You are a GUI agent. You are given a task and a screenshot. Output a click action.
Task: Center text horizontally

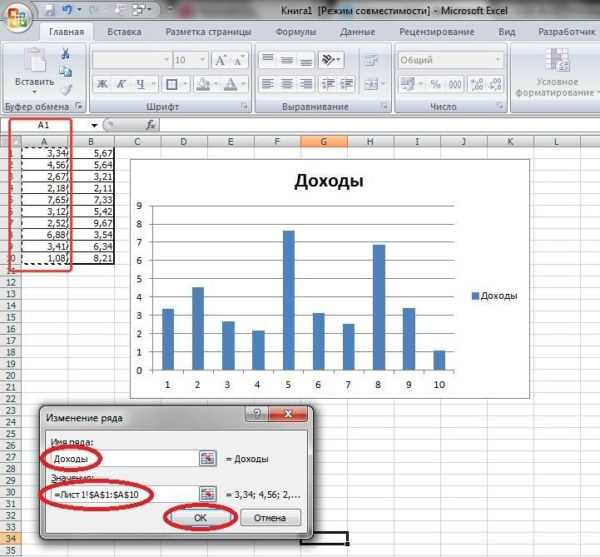pyautogui.click(x=287, y=84)
